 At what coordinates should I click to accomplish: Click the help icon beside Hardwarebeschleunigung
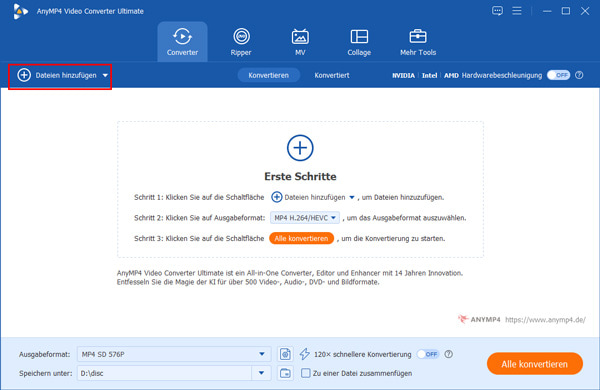click(x=579, y=75)
